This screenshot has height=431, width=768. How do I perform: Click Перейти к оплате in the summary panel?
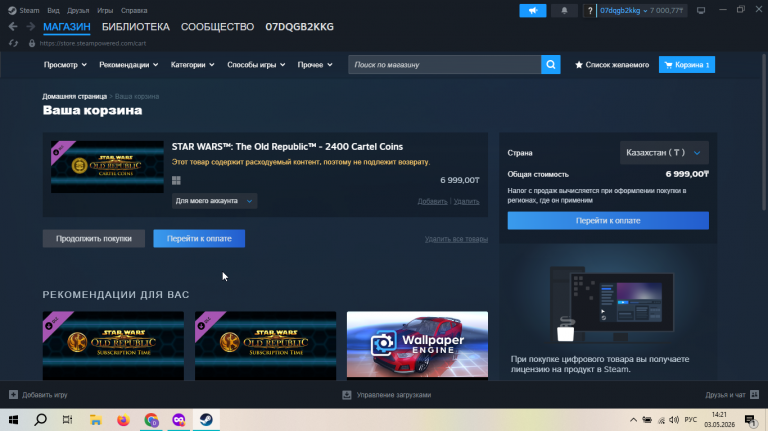pyautogui.click(x=608, y=220)
